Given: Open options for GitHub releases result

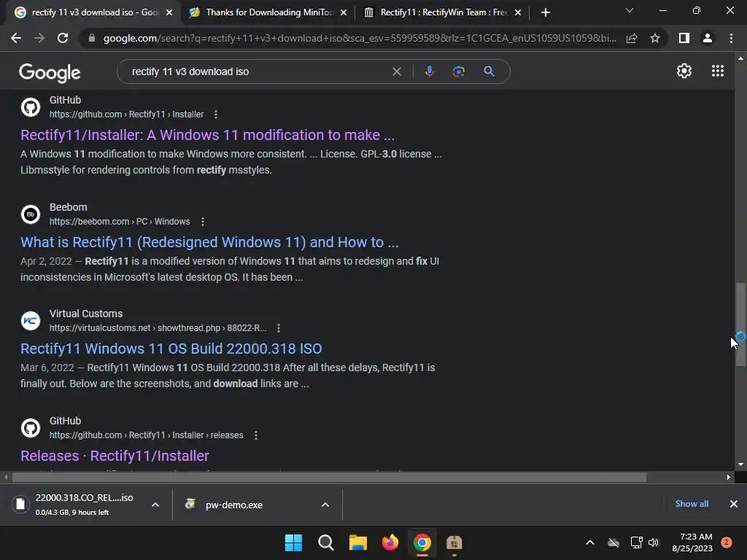Looking at the screenshot, I should click(256, 435).
